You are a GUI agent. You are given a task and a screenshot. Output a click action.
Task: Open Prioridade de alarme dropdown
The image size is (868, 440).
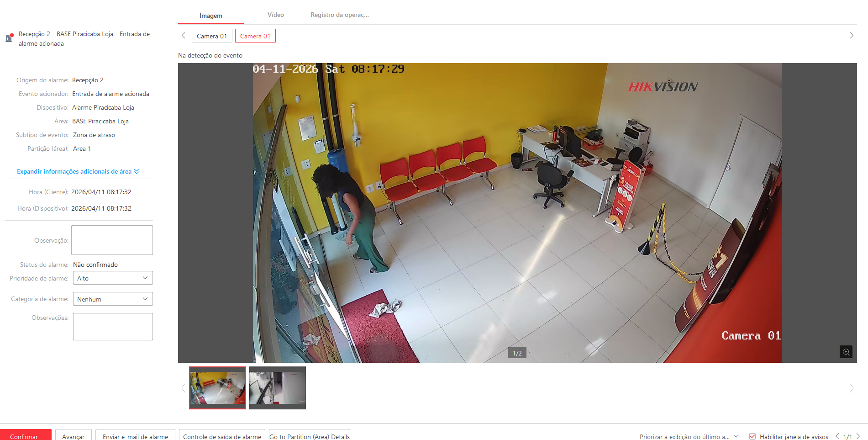[113, 278]
